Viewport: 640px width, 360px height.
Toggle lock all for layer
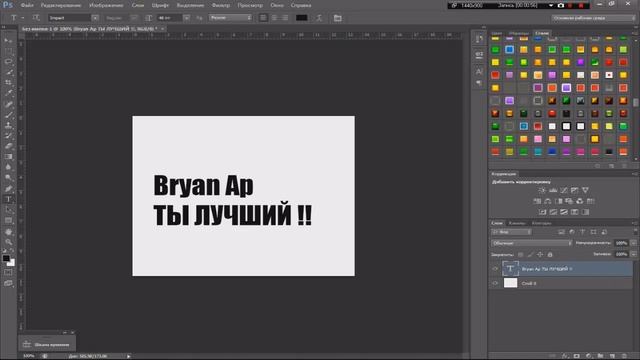[x=550, y=254]
